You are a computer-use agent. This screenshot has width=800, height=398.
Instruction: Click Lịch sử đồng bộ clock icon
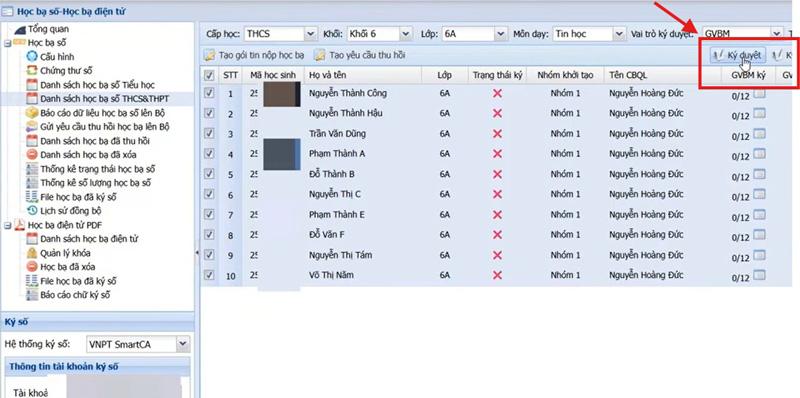(x=32, y=210)
